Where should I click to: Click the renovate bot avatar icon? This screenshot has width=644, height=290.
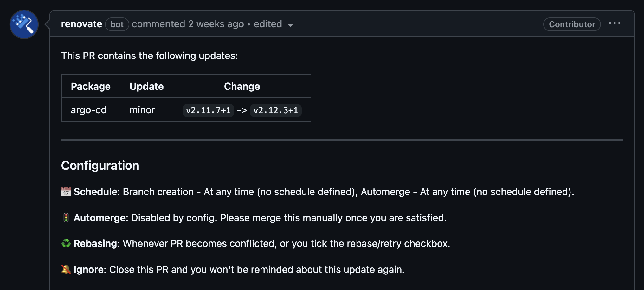point(24,24)
